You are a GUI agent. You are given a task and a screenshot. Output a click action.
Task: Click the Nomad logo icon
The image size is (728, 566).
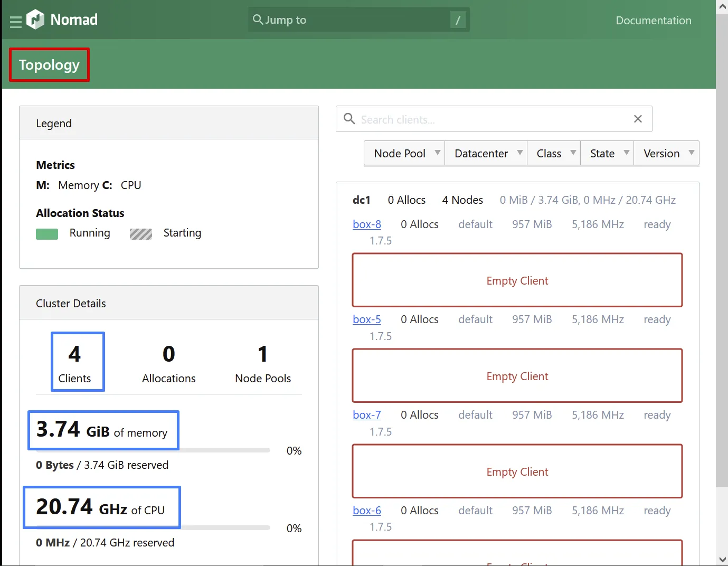[35, 20]
